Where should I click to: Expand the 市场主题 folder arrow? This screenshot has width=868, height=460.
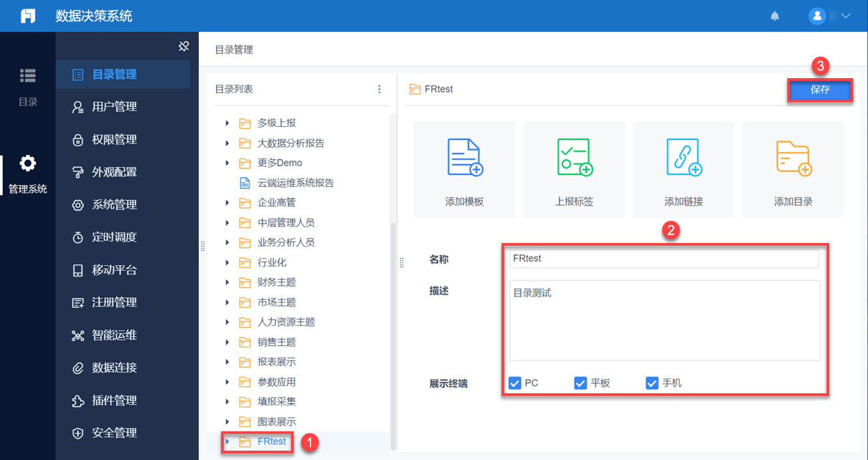point(227,302)
